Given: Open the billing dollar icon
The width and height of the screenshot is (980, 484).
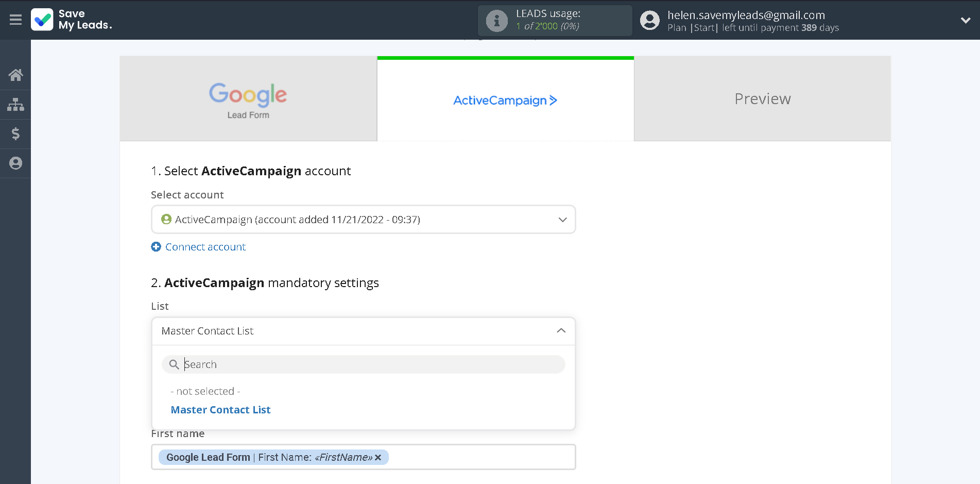Looking at the screenshot, I should (15, 134).
